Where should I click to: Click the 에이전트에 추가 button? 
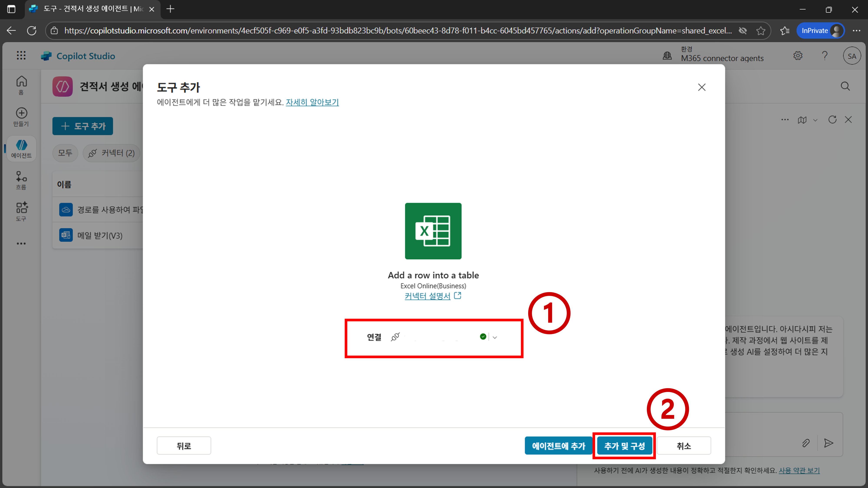tap(558, 445)
